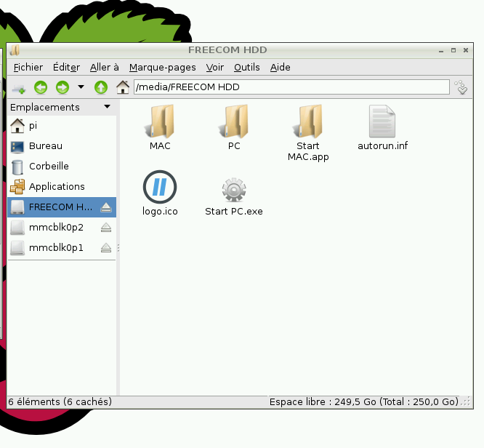484x448 pixels.
Task: Select mmcblk0p2 volume in sidebar
Action: coord(62,228)
